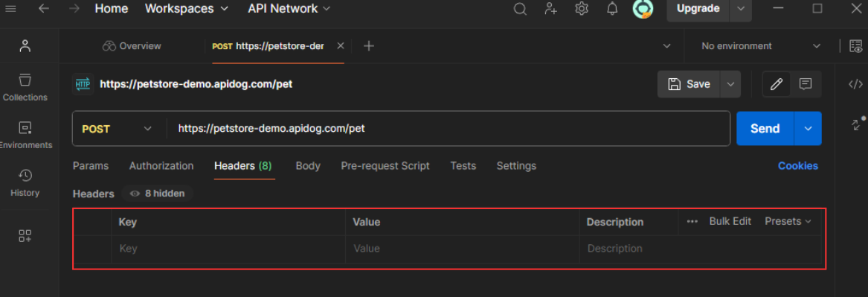Open the Save options arrow
Viewport: 868px width, 297px height.
tap(730, 84)
